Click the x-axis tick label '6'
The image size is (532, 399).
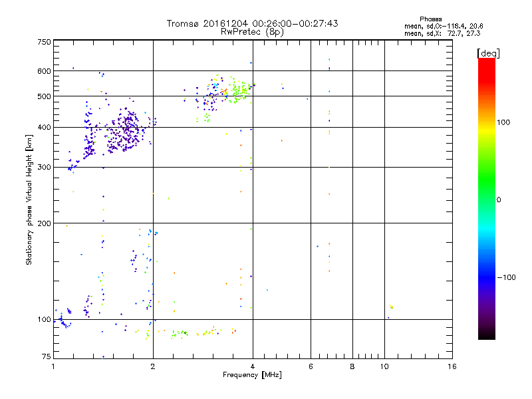(x=311, y=366)
